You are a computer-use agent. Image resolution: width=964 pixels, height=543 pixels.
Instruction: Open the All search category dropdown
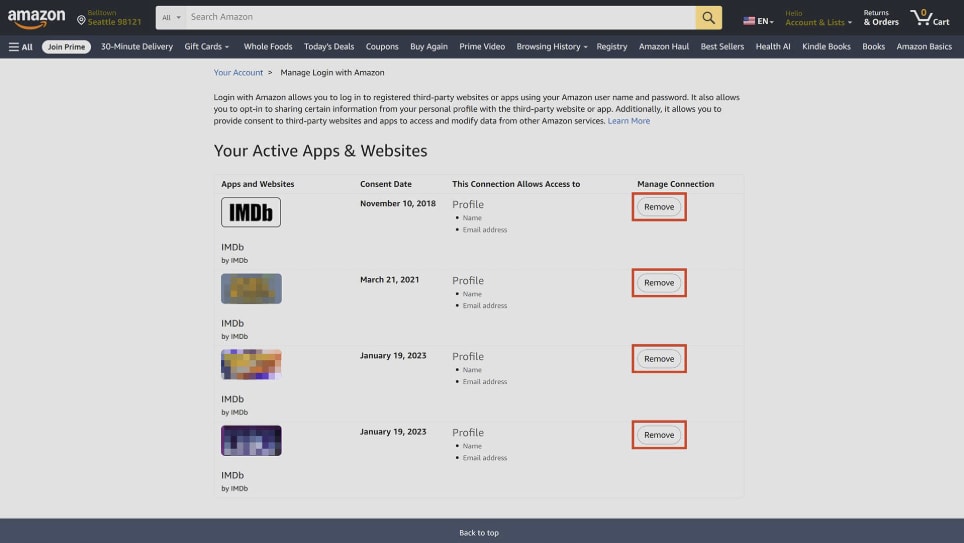(171, 18)
